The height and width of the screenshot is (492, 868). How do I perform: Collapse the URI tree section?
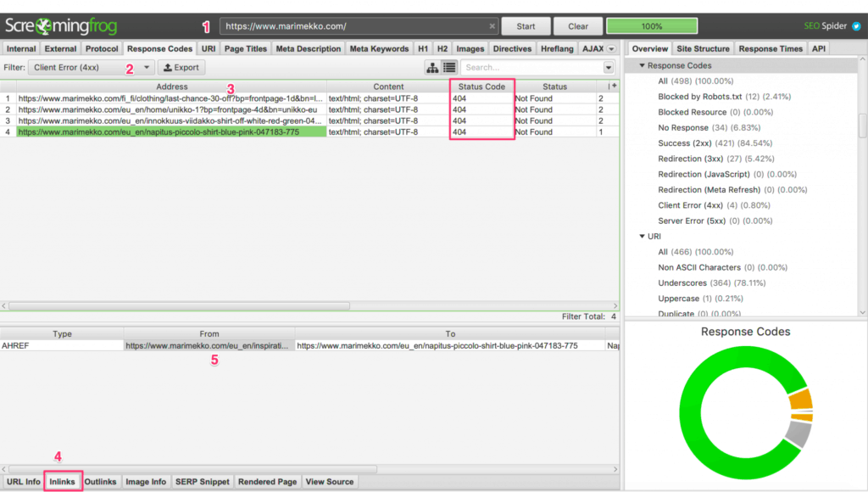click(643, 236)
